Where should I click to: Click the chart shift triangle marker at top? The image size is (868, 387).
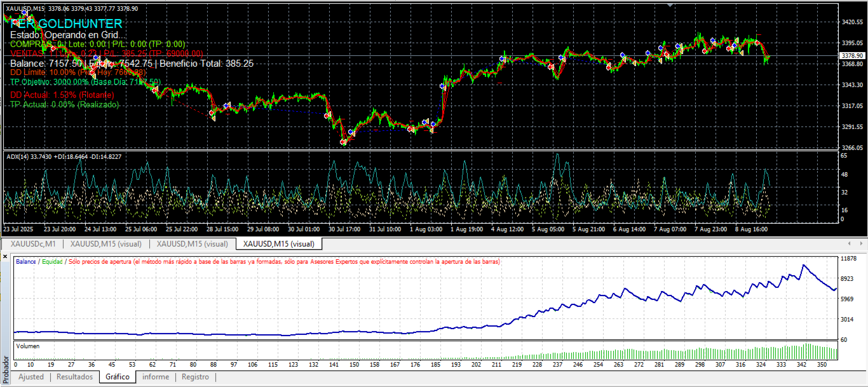tap(669, 5)
